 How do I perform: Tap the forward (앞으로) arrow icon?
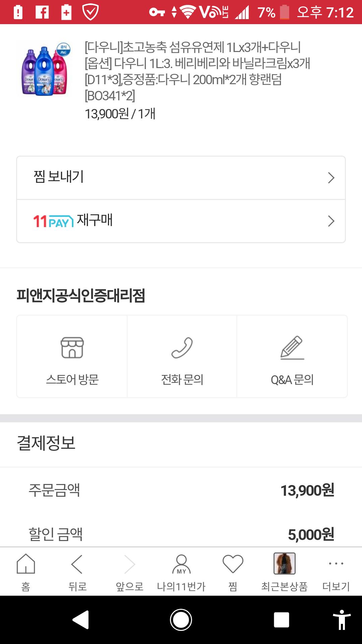(129, 564)
